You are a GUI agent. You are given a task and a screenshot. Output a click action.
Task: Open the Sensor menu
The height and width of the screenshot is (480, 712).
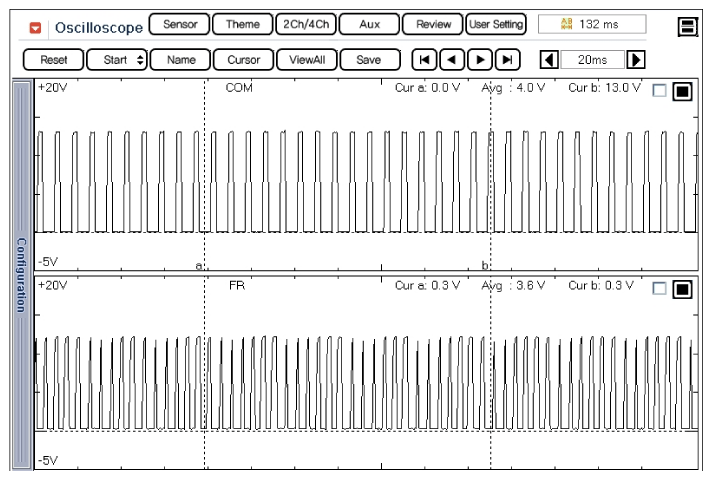click(179, 24)
